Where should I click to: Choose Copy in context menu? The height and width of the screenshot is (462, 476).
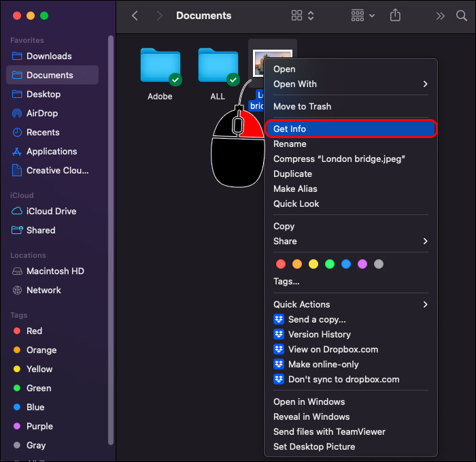point(351,226)
